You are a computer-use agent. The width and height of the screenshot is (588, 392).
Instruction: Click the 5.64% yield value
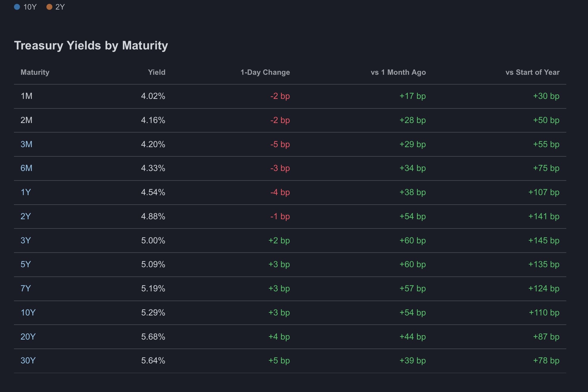click(153, 361)
